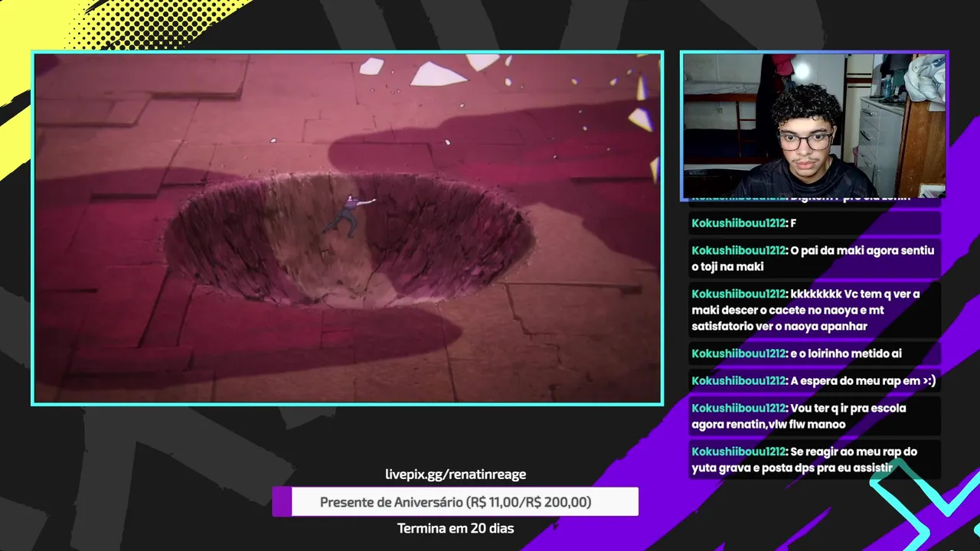Click the 'Termina em 20 dias' text
Screen dimensions: 980x551
pos(456,528)
